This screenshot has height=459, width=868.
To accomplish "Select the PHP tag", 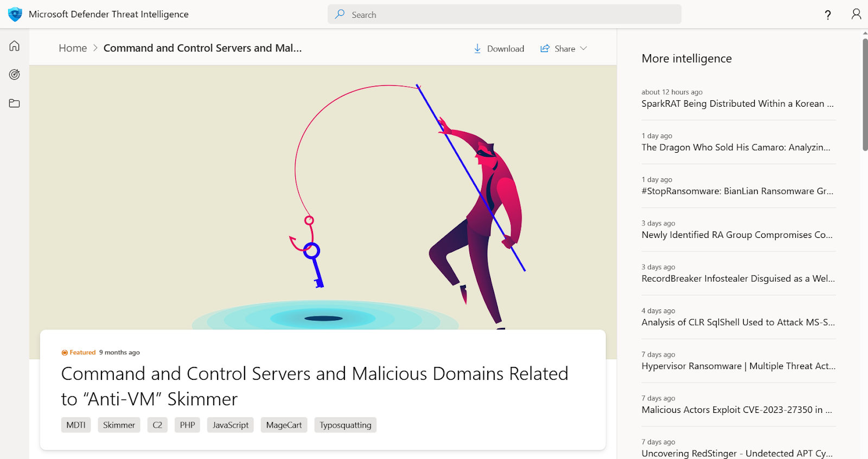I will pos(187,425).
